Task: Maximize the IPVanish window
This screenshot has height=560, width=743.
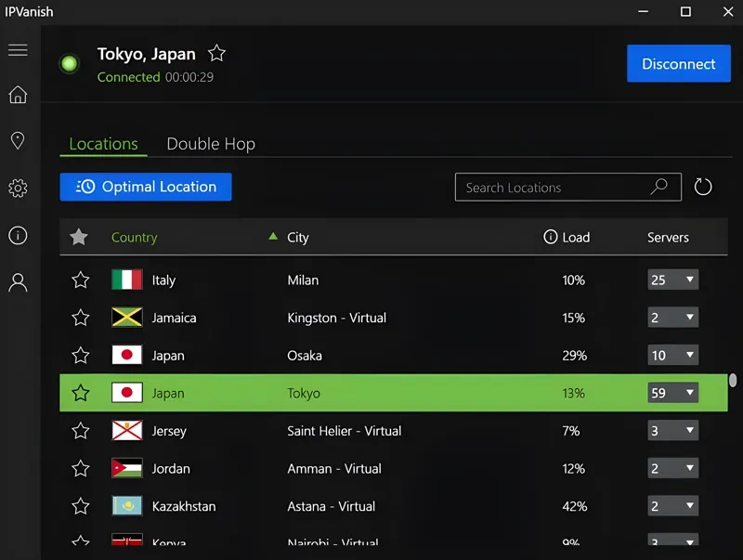Action: [x=685, y=11]
